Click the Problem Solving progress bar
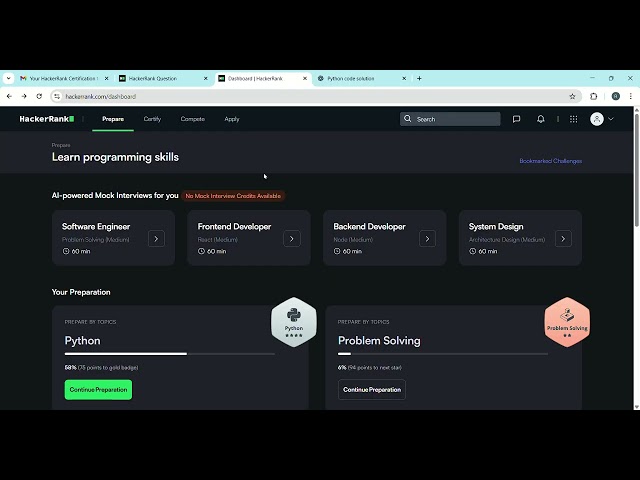The image size is (640, 480). (x=443, y=354)
